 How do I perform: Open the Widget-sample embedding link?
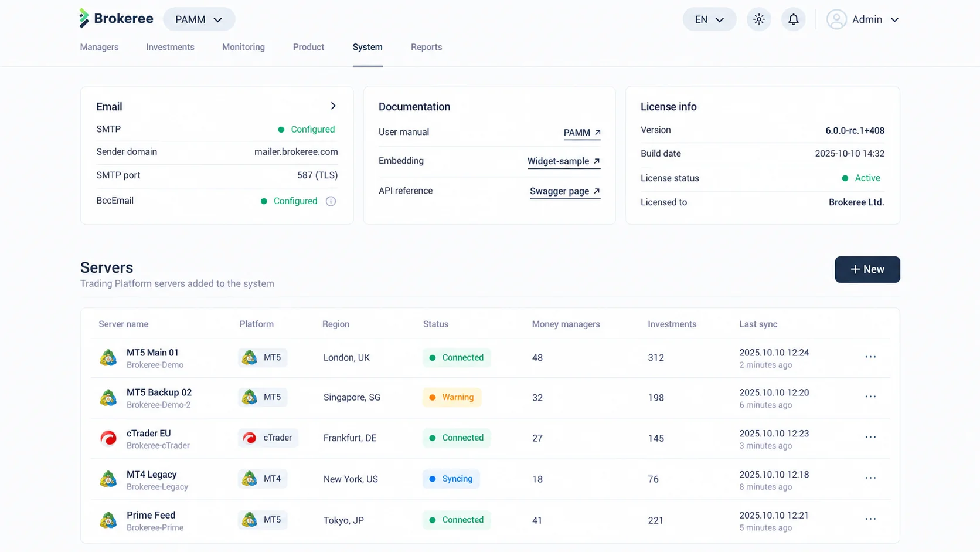click(x=564, y=161)
